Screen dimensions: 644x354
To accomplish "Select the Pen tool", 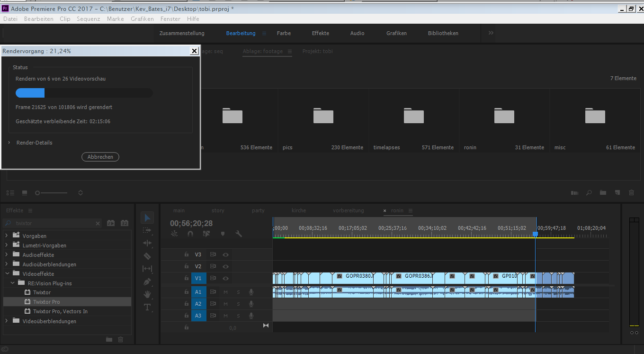I will point(147,281).
